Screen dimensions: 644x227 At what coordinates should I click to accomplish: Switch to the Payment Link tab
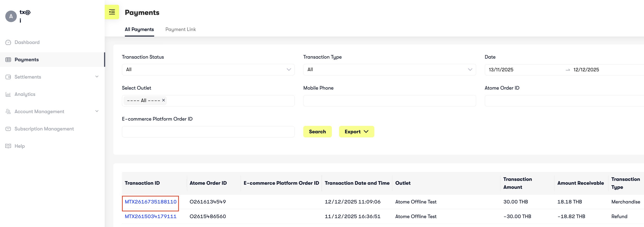tap(181, 29)
